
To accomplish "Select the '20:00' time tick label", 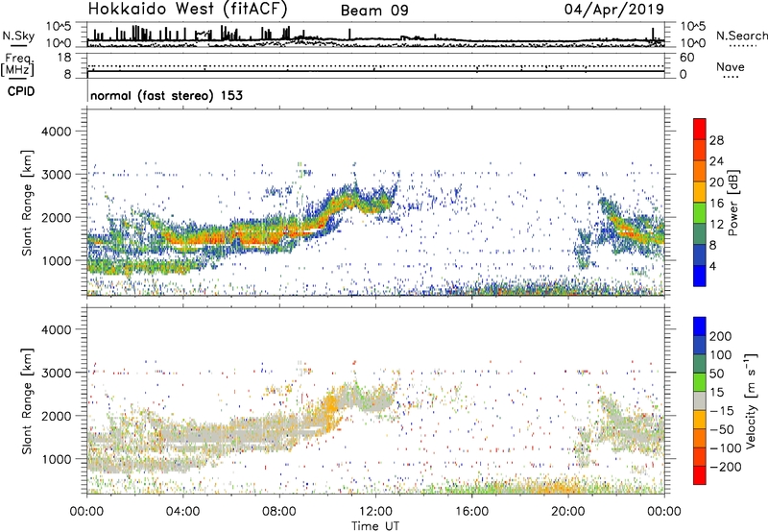I will [567, 512].
